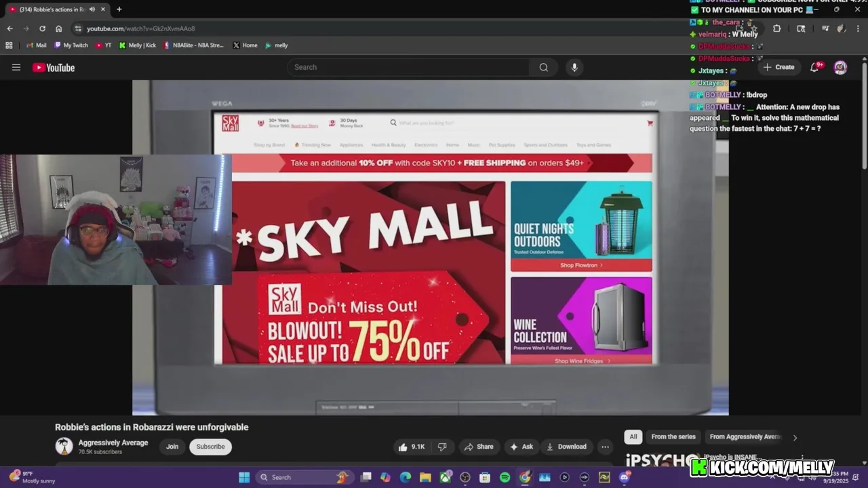The image size is (868, 488).
Task: Click the Download button
Action: tap(566, 447)
